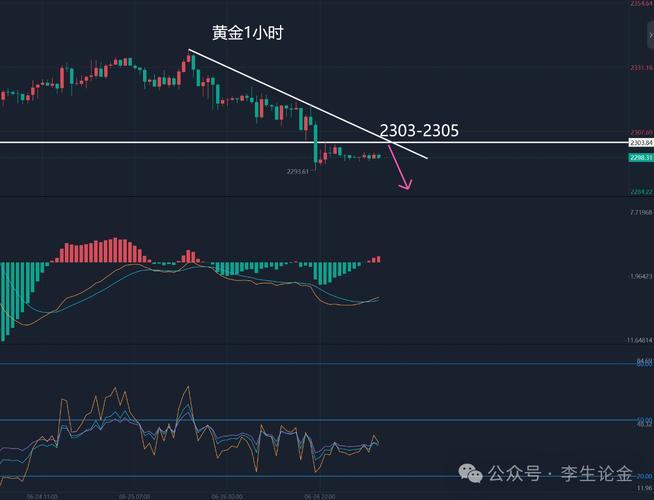Click the -11.64814 MACD axis value
654x500 pixels.
click(x=639, y=340)
